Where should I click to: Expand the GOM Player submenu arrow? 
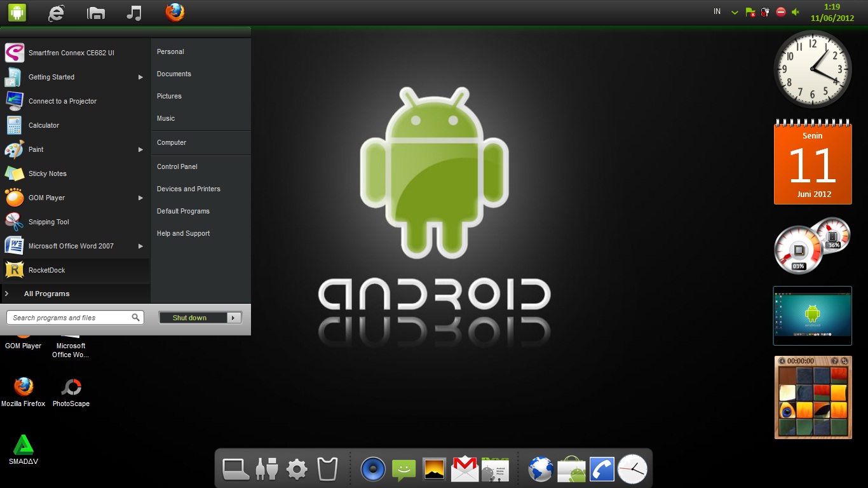click(140, 198)
